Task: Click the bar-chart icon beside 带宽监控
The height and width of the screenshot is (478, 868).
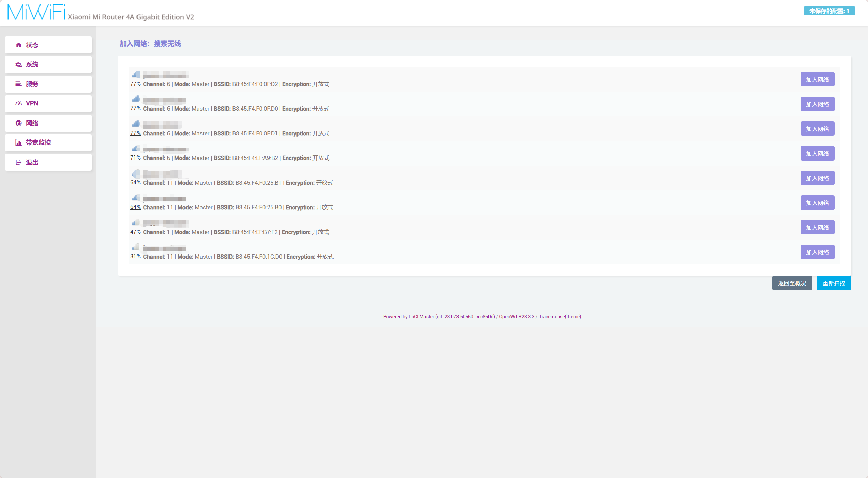Action: pos(19,143)
